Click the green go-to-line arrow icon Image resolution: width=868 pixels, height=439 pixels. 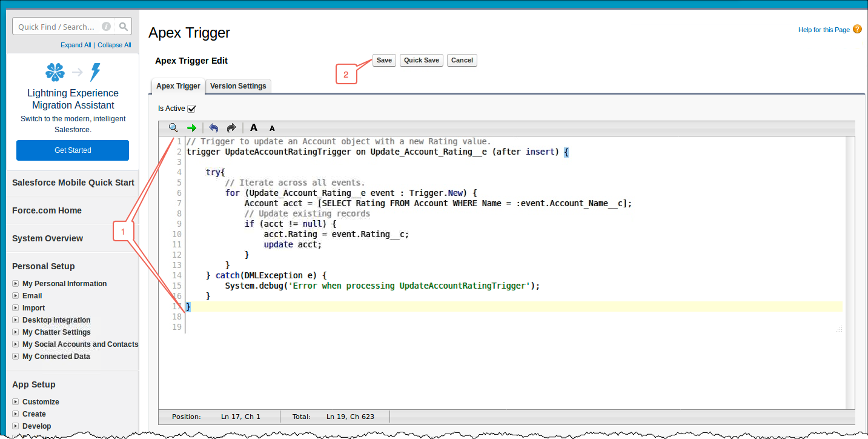[191, 128]
